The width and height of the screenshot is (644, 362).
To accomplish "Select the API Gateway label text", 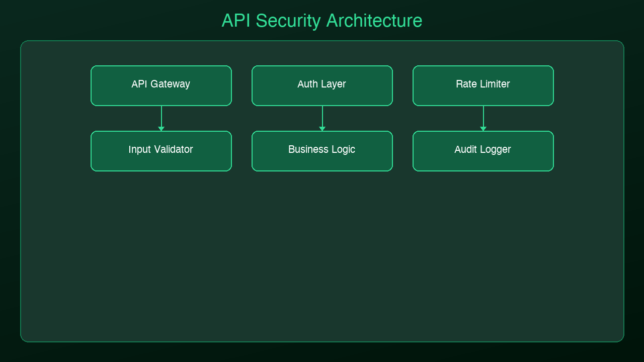I will (161, 84).
